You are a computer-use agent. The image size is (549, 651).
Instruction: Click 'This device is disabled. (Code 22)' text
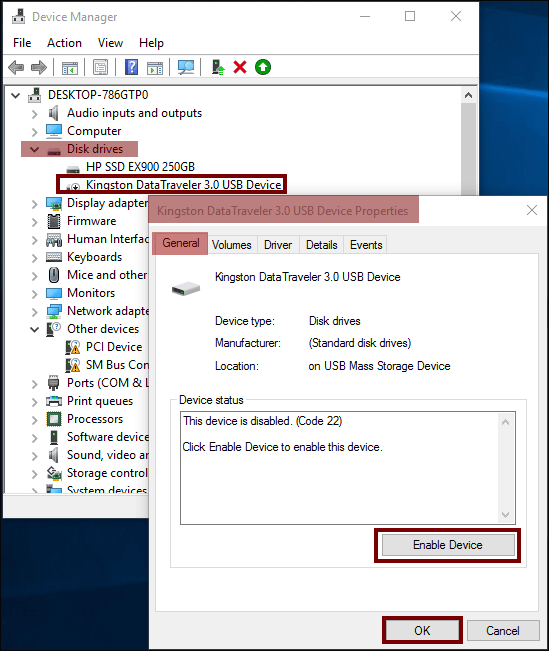coord(262,421)
